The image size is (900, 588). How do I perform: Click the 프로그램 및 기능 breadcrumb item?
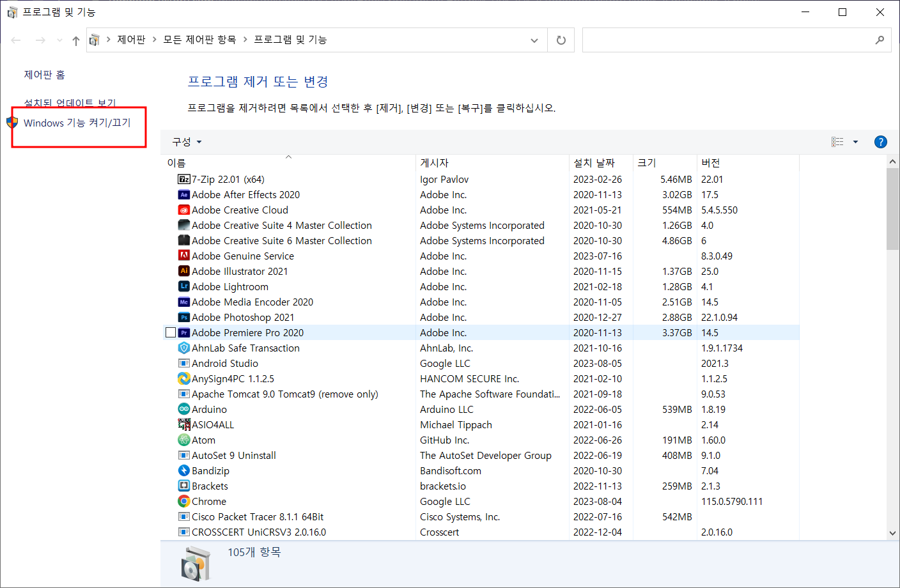(290, 40)
